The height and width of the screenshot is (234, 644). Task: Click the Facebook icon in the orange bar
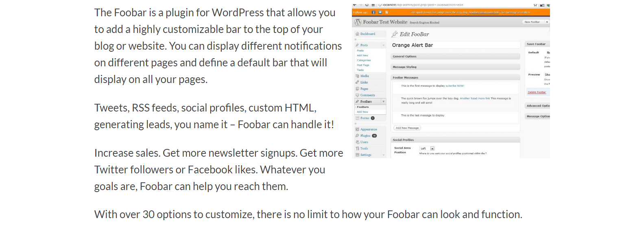[x=373, y=12]
